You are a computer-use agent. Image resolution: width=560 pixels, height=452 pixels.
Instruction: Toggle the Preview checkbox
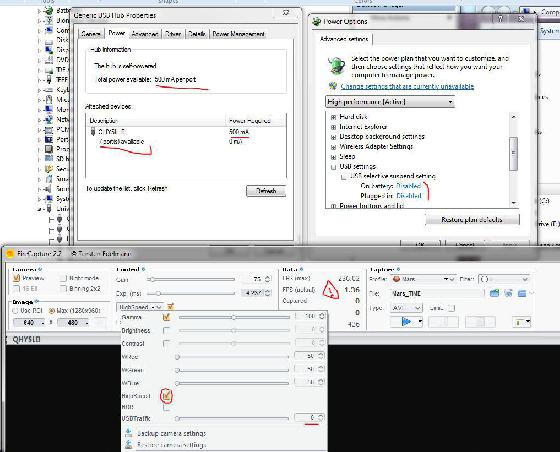[x=16, y=278]
